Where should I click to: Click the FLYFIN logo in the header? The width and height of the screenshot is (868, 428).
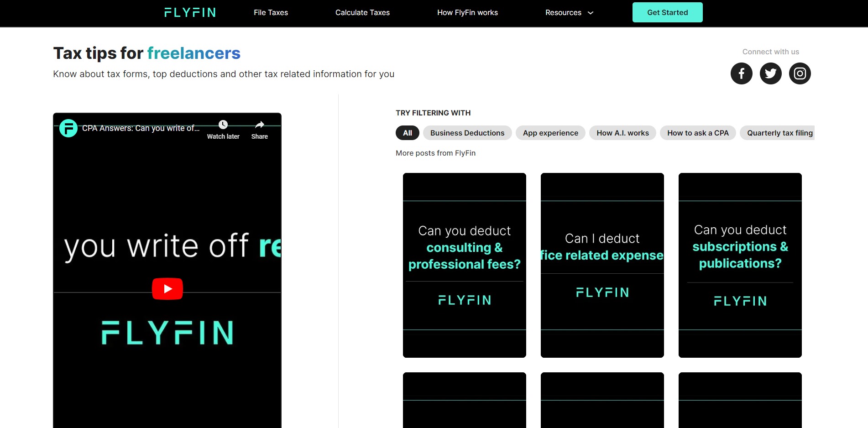[190, 12]
